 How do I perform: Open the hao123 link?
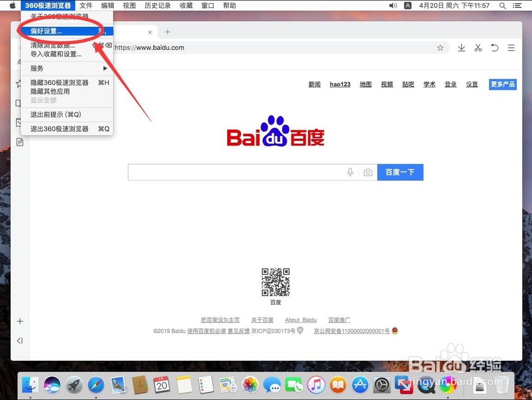[x=340, y=84]
